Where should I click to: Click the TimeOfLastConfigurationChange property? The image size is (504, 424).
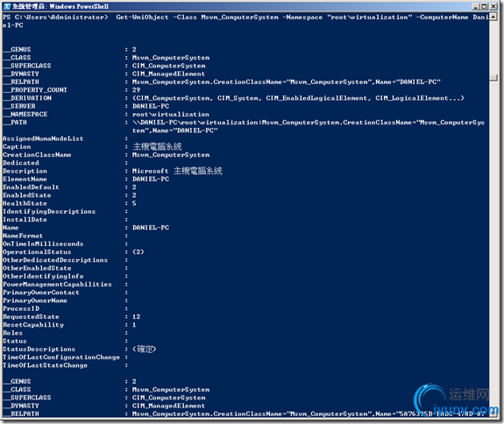click(61, 357)
